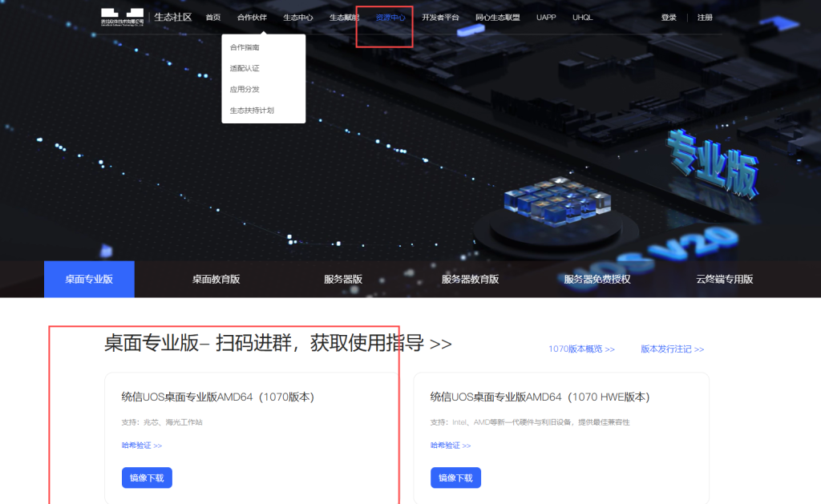The image size is (821, 504).
Task: Switch to the 桌面教育版 tab
Action: click(216, 280)
